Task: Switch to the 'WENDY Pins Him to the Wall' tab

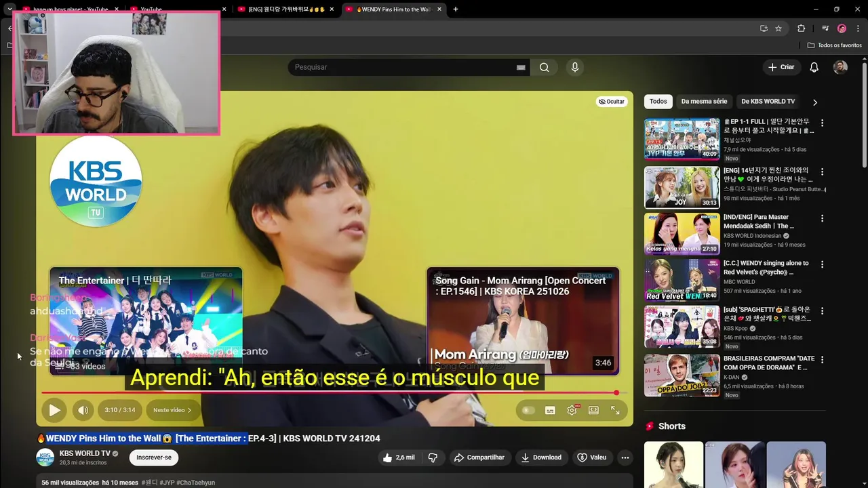Action: click(x=393, y=9)
